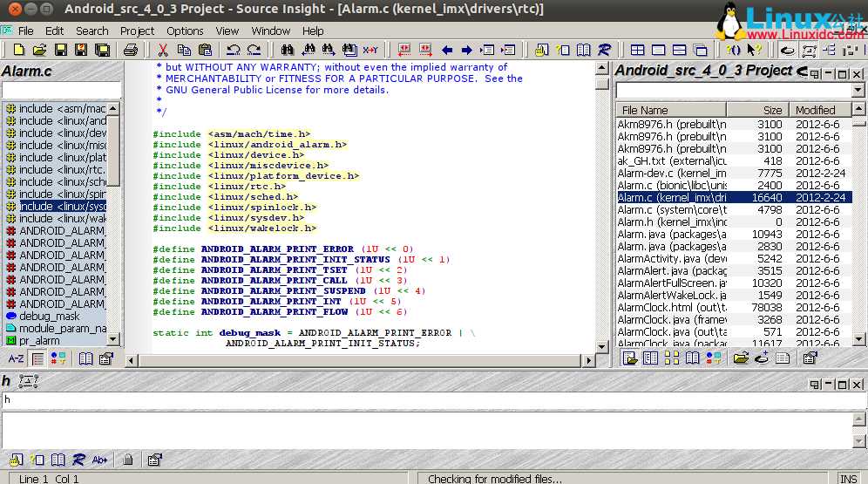Click symbol type filter icon in Alarm.c panel
The width and height of the screenshot is (868, 484).
pyautogui.click(x=58, y=358)
